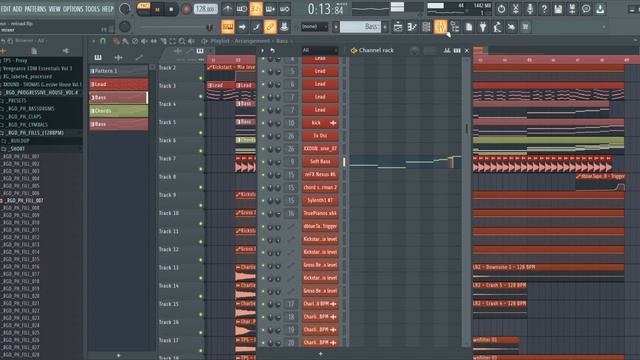
Task: Open the speech bubble icon in top toolbar
Action: [586, 9]
